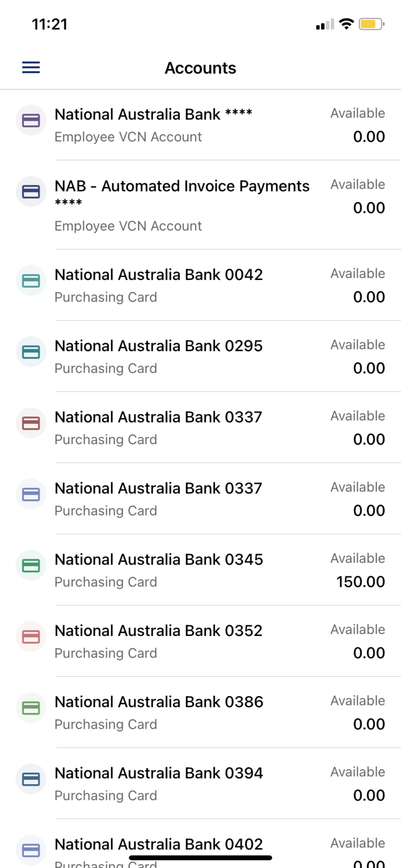Click the blue card icon for account 0394
Image resolution: width=401 pixels, height=868 pixels.
click(x=31, y=779)
